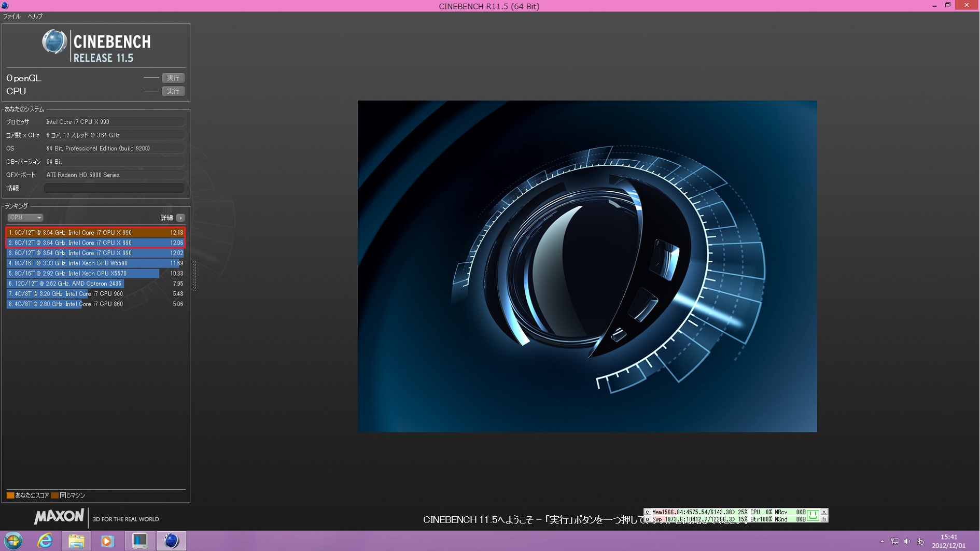Click the MAXON logo
The height and width of the screenshot is (551, 980).
[x=59, y=516]
